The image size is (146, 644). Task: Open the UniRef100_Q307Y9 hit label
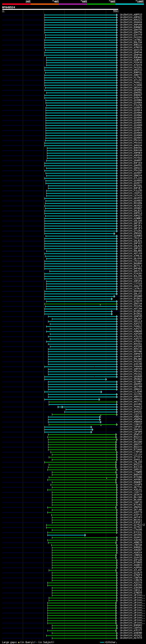(x=131, y=35)
